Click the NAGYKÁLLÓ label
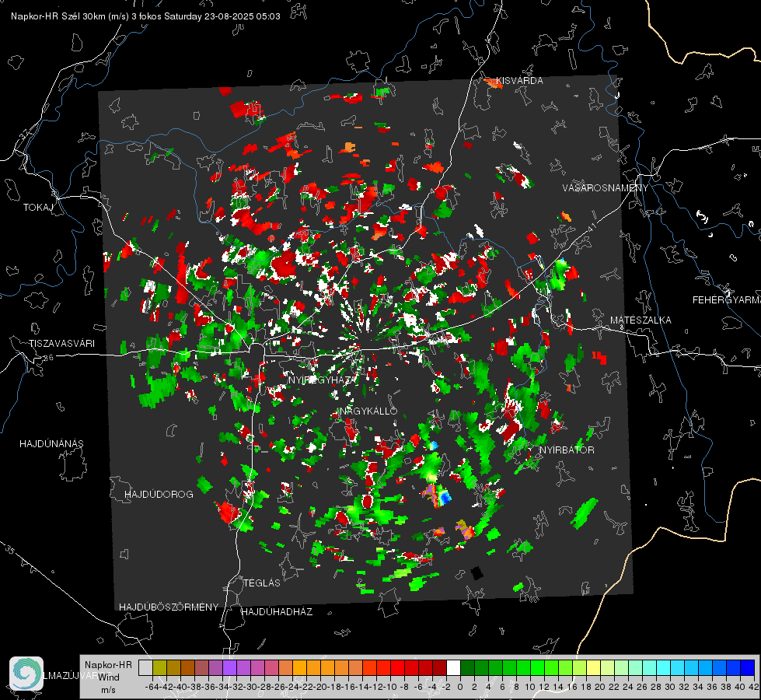The width and height of the screenshot is (761, 700). [x=368, y=411]
